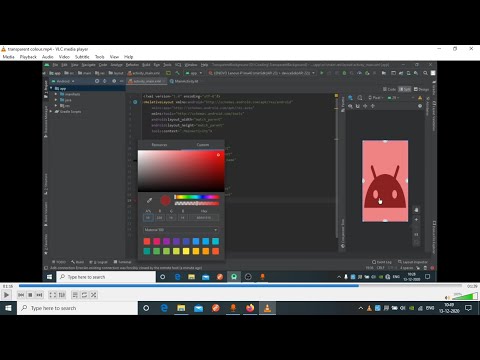Expand Gradle Scripts node
The width and height of the screenshot is (480, 360).
(51, 111)
